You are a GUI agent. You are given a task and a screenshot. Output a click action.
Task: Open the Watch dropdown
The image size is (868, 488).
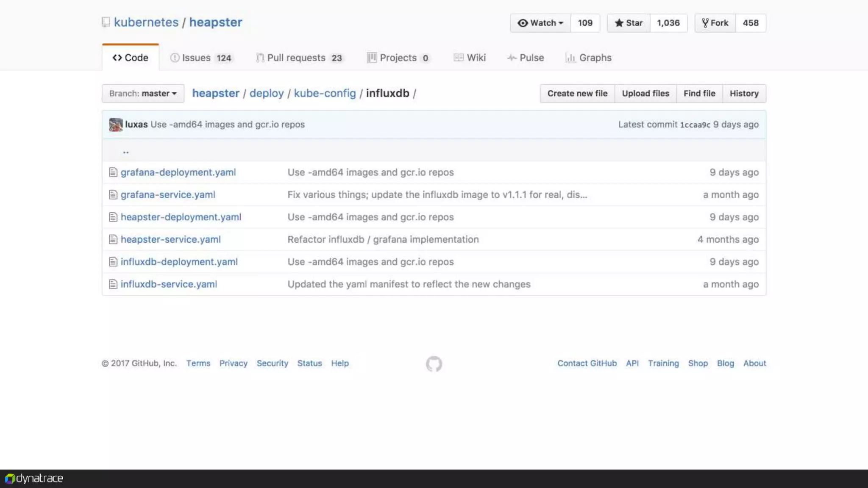click(x=540, y=23)
